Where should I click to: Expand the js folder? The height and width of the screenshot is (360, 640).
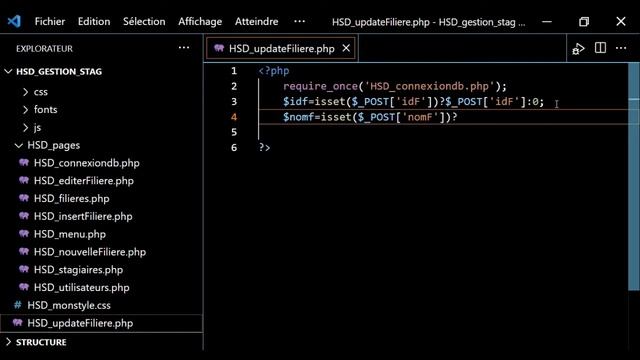pos(101,127)
